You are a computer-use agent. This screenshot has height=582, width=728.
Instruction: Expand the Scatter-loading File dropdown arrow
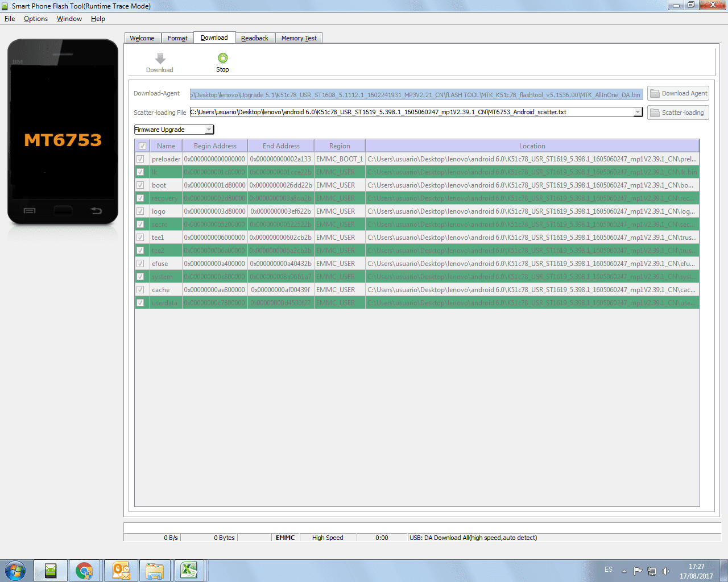(x=638, y=112)
